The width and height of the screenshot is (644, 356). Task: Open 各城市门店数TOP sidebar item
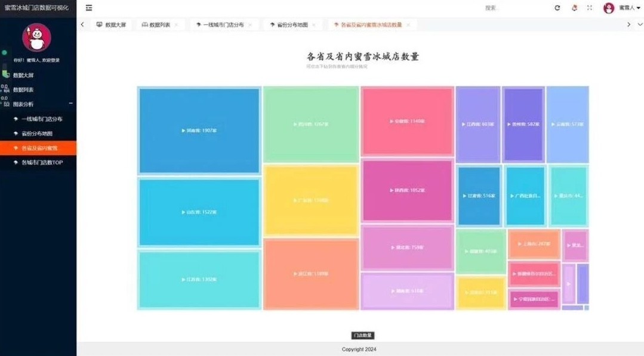coord(38,162)
